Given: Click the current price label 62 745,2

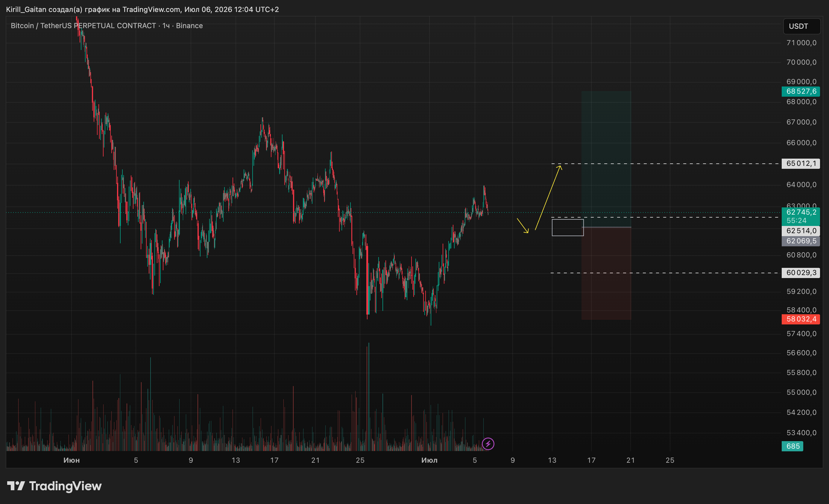Looking at the screenshot, I should tap(801, 212).
